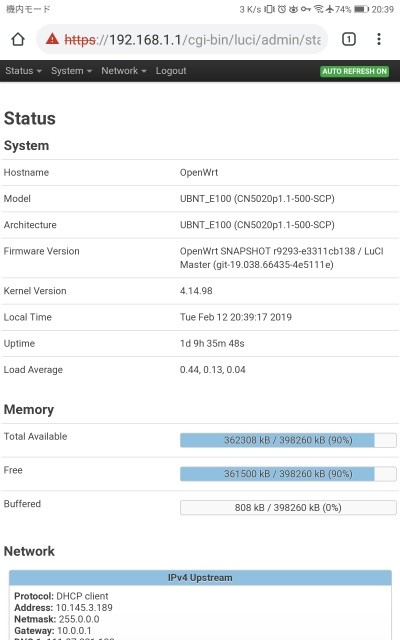Viewport: 400px width, 640px height.
Task: Expand the Status dropdown menu
Action: coord(23,71)
